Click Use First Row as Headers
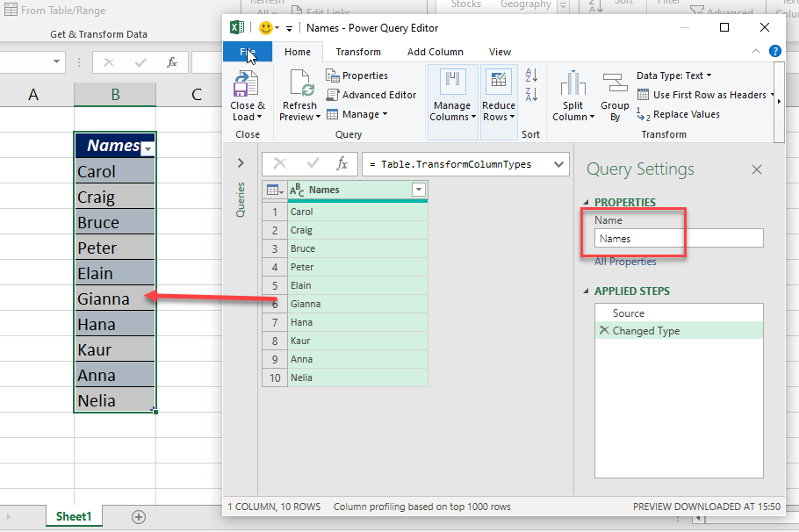This screenshot has width=799, height=532. pyautogui.click(x=703, y=95)
